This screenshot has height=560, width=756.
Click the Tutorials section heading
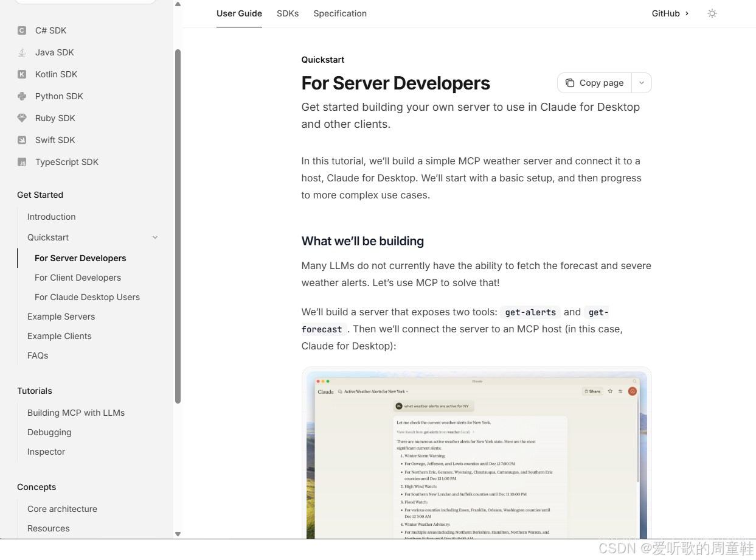coord(35,391)
